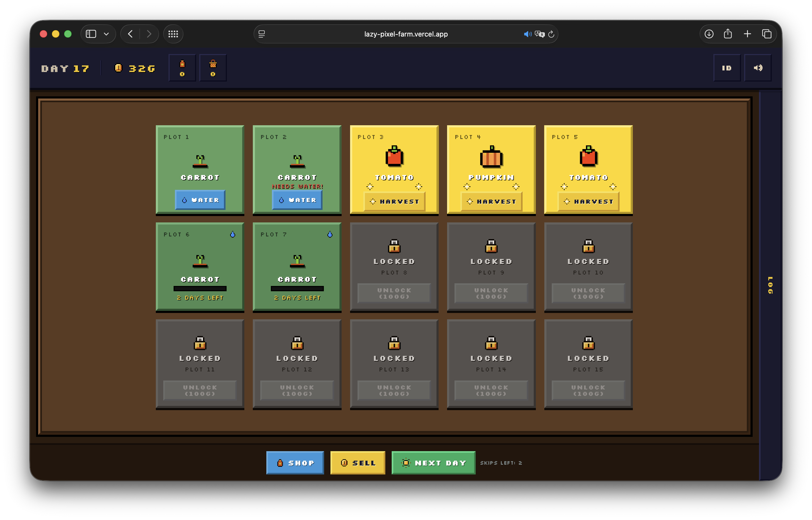812x520 pixels.
Task: Unlock Plot 8 for 100G
Action: [394, 293]
